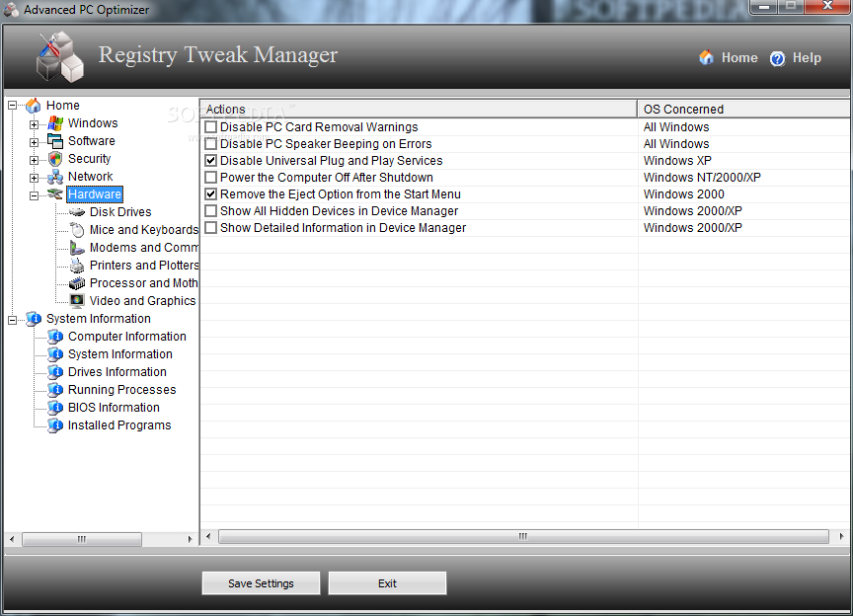Uncheck Disable Universal Plug and Play Services

click(x=211, y=161)
